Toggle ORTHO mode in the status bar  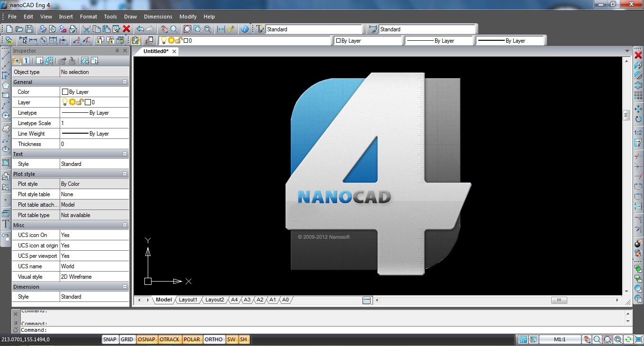coord(214,339)
